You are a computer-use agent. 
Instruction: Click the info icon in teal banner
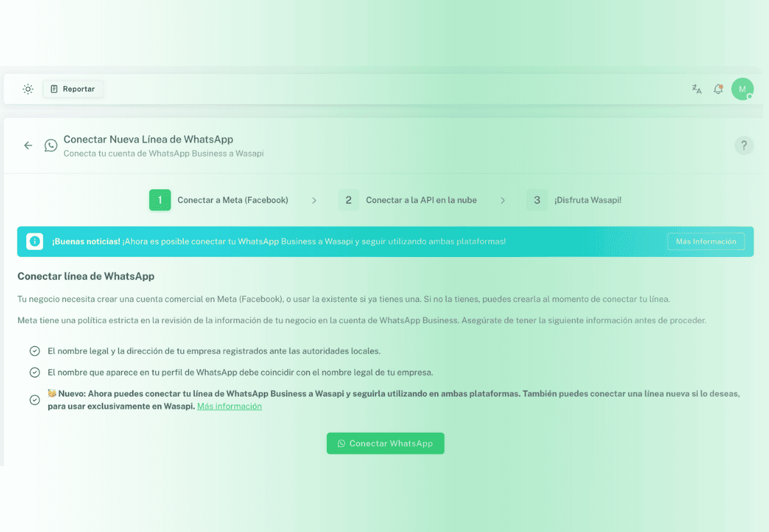(35, 242)
